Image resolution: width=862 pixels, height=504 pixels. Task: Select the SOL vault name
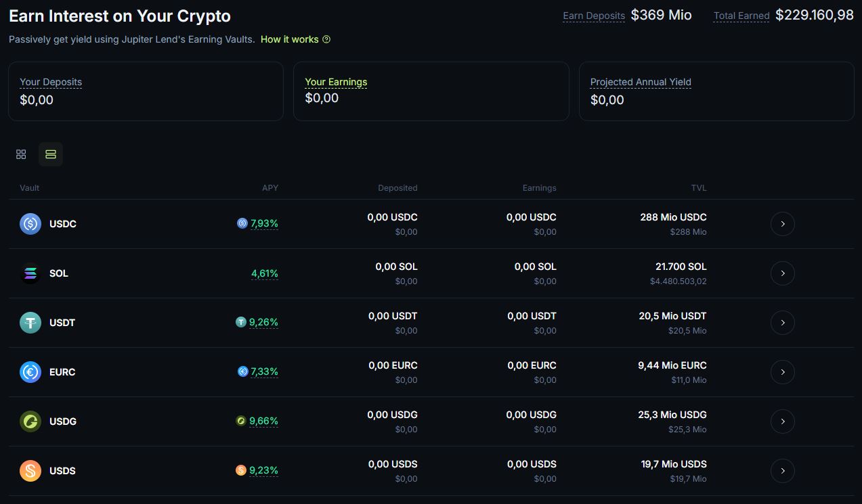pyautogui.click(x=59, y=273)
